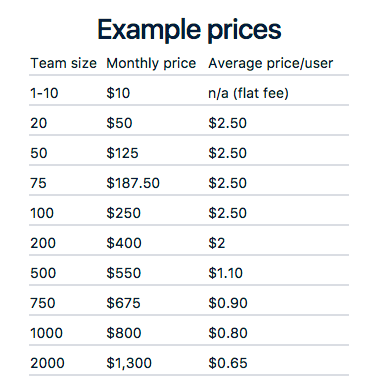This screenshot has width=381, height=384.
Task: Select the $400 monthly price cell
Action: [x=124, y=243]
